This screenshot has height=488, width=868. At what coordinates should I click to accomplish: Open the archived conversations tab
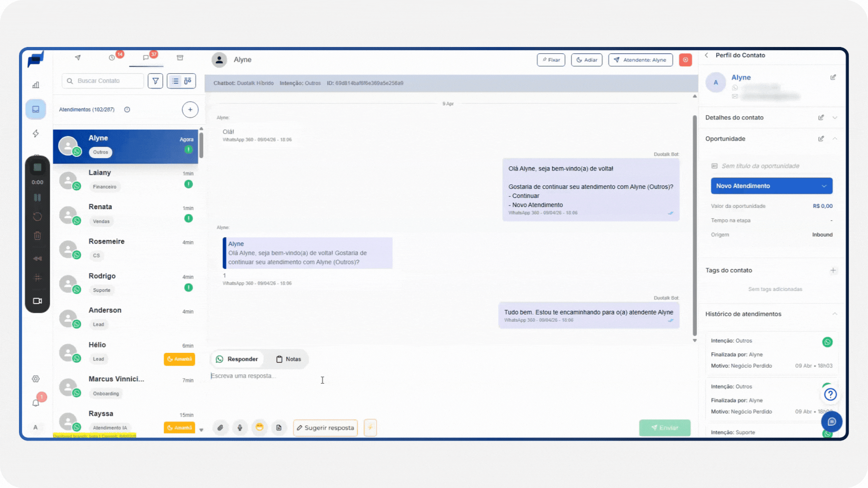click(x=180, y=58)
